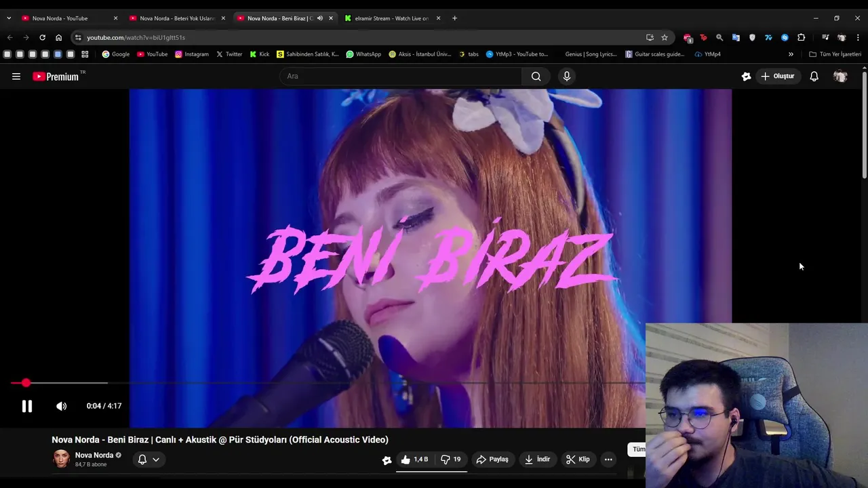Click the sparkle Ask icon beside like button
This screenshot has height=488, width=868.
pyautogui.click(x=387, y=460)
